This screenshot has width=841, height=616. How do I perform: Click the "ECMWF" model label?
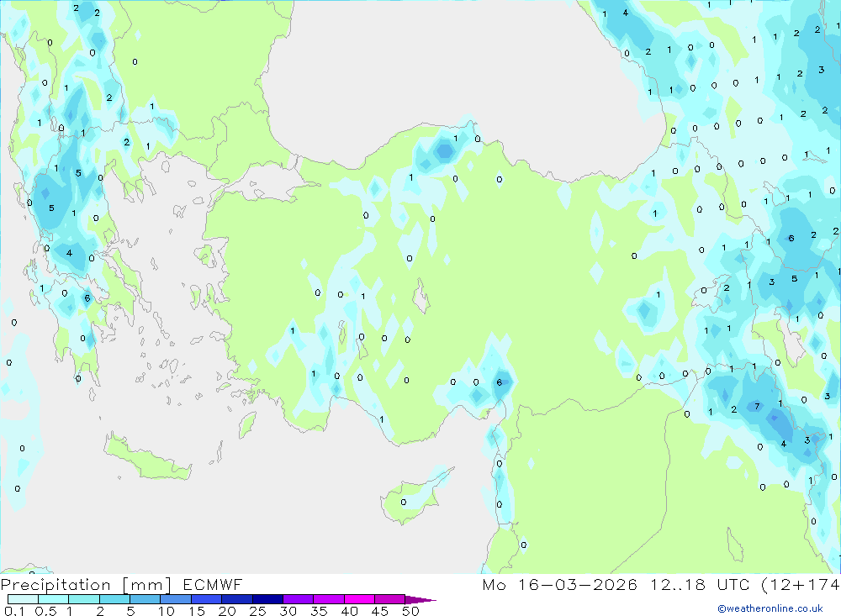[213, 584]
